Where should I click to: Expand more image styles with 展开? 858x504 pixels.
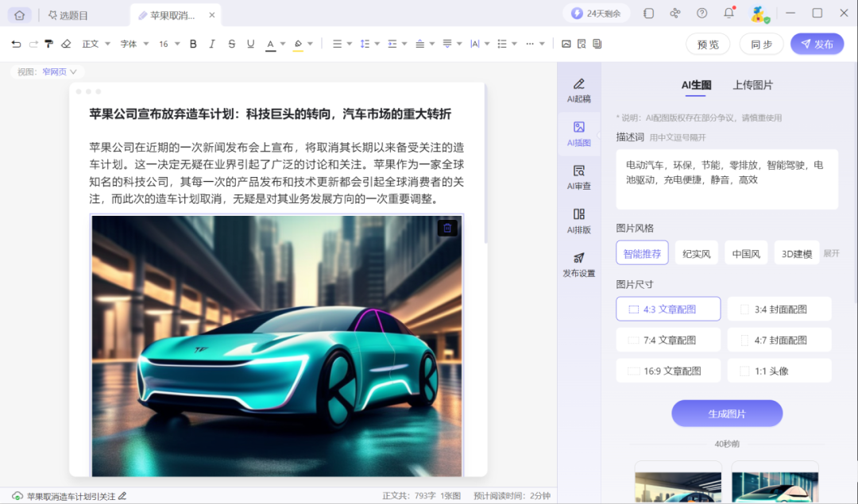pos(831,253)
